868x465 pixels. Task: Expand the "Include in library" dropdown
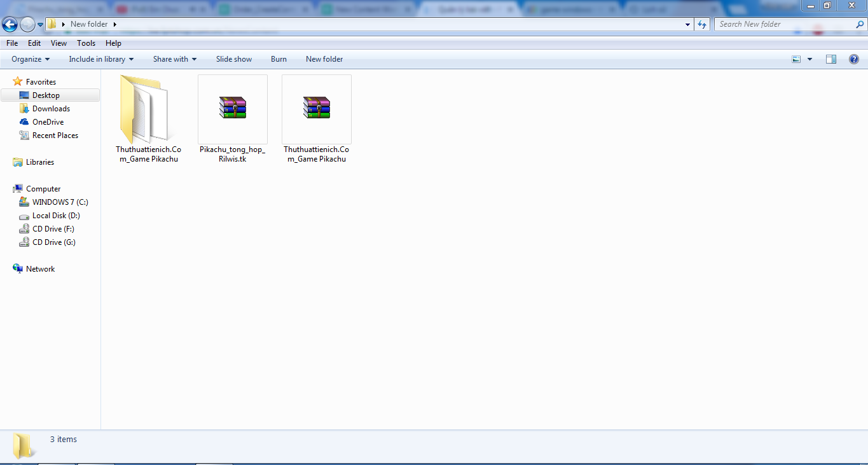point(101,59)
